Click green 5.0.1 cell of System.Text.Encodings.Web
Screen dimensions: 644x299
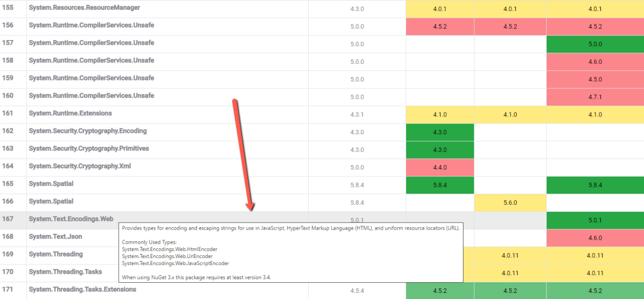[595, 220]
